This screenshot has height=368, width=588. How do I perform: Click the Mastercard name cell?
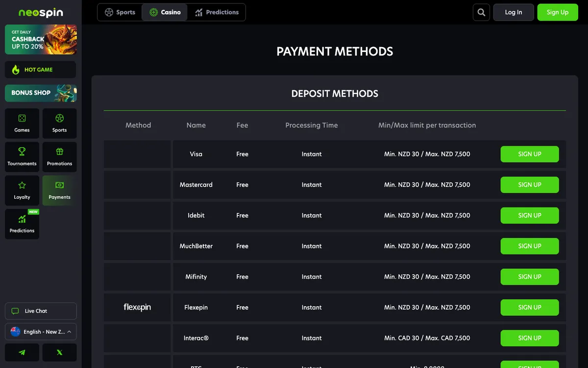[196, 185]
